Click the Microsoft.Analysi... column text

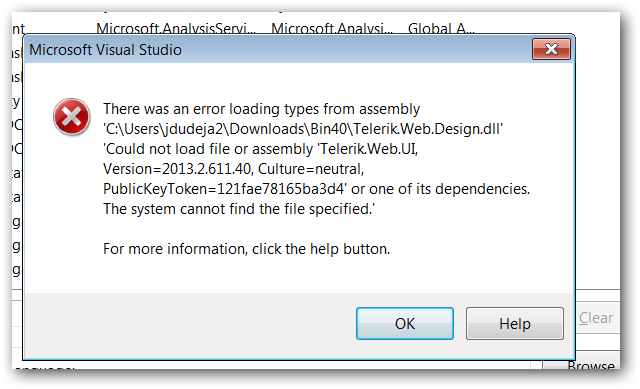tap(332, 29)
